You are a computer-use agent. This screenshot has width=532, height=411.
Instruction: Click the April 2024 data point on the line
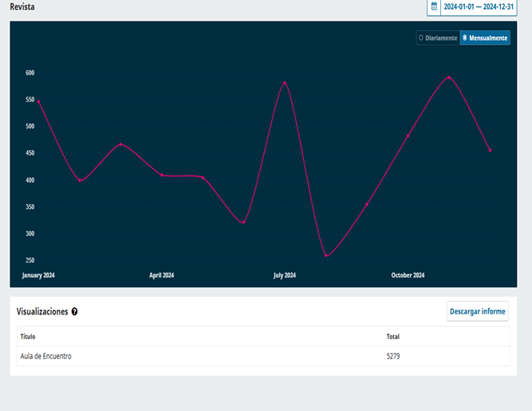[162, 175]
